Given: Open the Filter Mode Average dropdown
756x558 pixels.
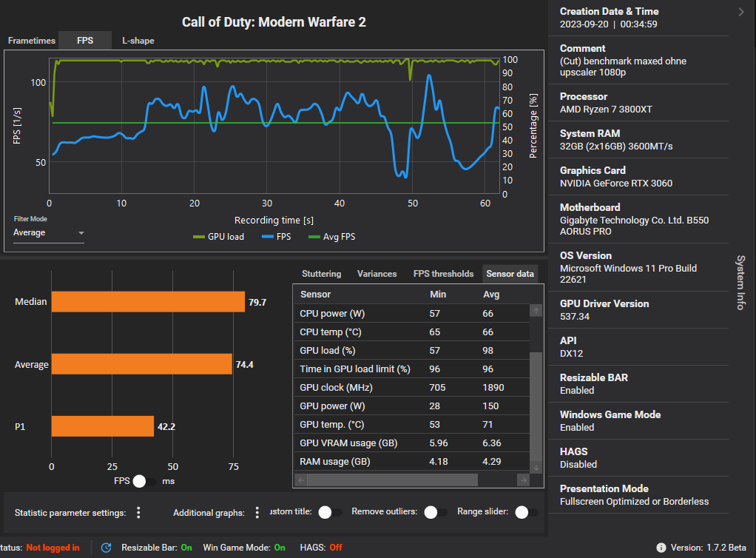Looking at the screenshot, I should [49, 233].
